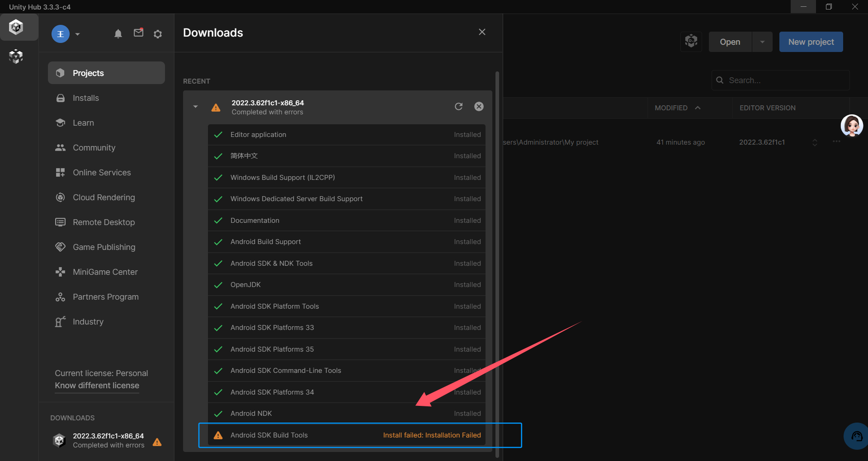Click the assistant avatar on the right
The image size is (868, 461).
[852, 126]
